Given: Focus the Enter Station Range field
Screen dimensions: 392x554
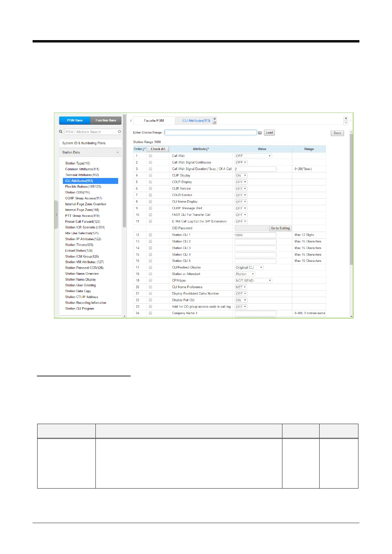Looking at the screenshot, I should (x=211, y=133).
